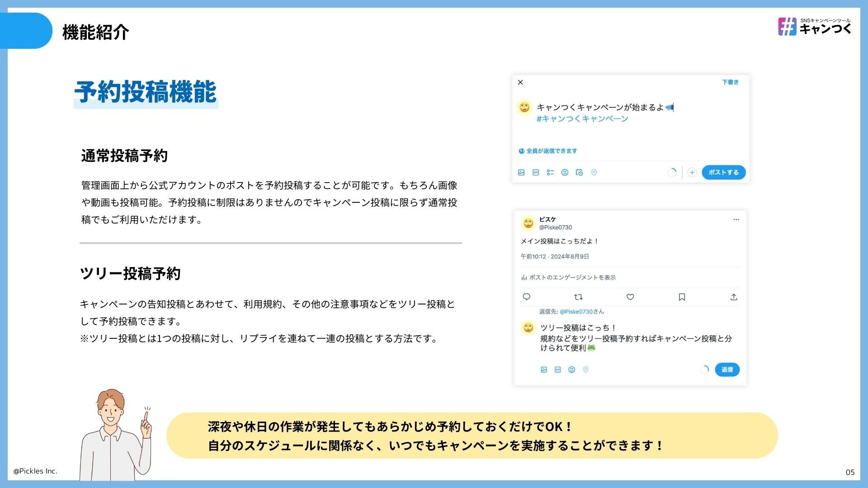The image size is (868, 488).
Task: Click the poll icon in post composer
Action: point(550,172)
